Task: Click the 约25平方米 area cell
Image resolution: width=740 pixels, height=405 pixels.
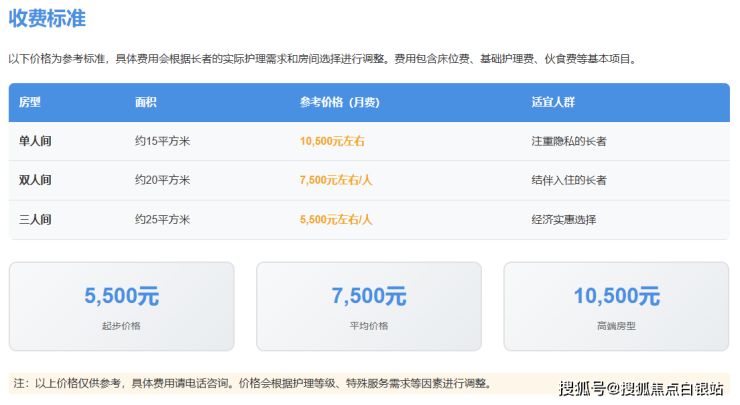Action: pos(162,219)
